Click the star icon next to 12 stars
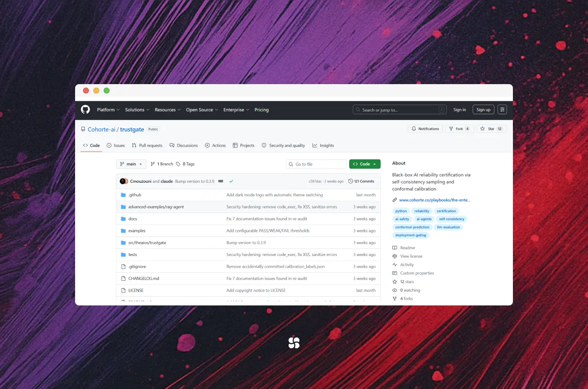Screen dimensions: 588x389 coord(395,282)
